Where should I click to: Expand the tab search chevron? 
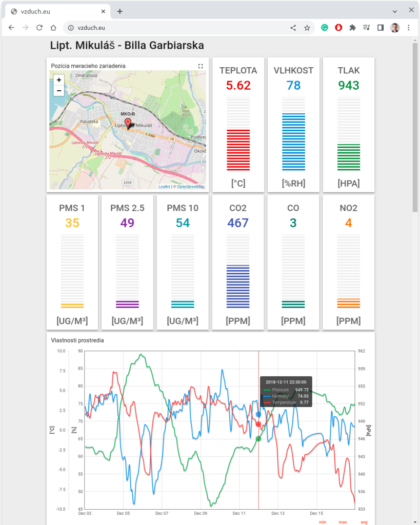click(x=394, y=11)
